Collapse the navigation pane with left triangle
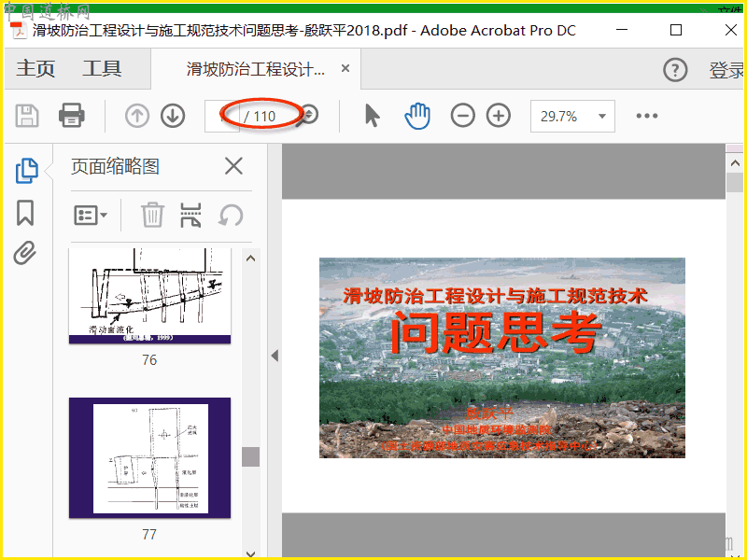747x560 pixels. click(275, 356)
